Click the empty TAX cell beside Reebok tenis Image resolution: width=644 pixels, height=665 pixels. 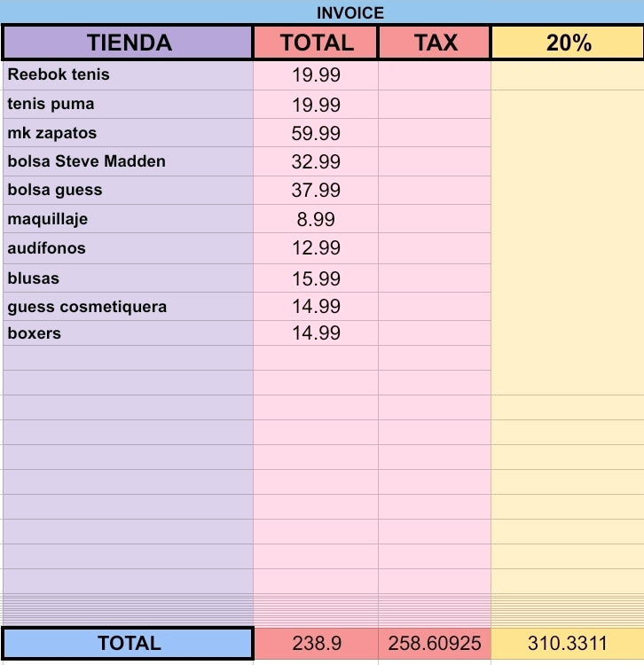(x=435, y=75)
